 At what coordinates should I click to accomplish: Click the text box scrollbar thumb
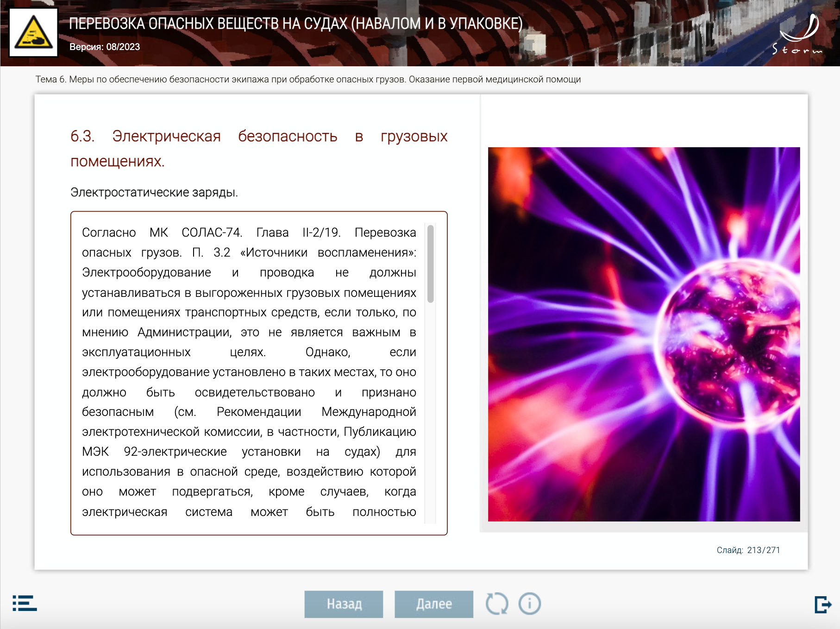pyautogui.click(x=430, y=264)
